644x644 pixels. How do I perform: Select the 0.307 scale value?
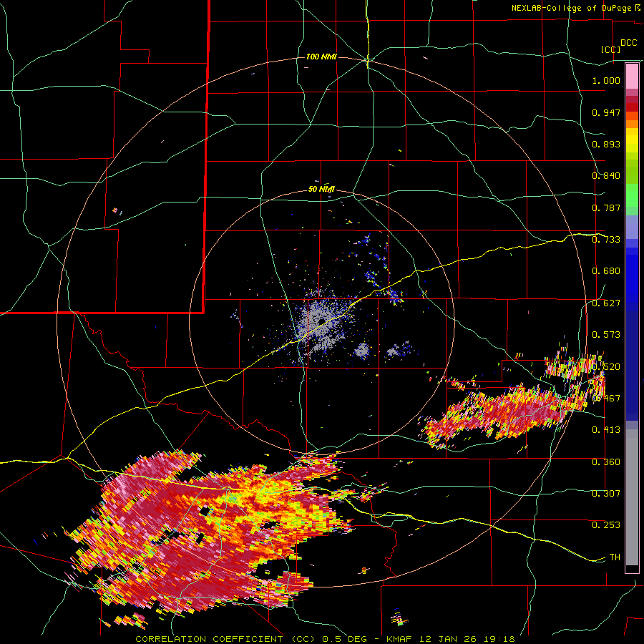(606, 494)
